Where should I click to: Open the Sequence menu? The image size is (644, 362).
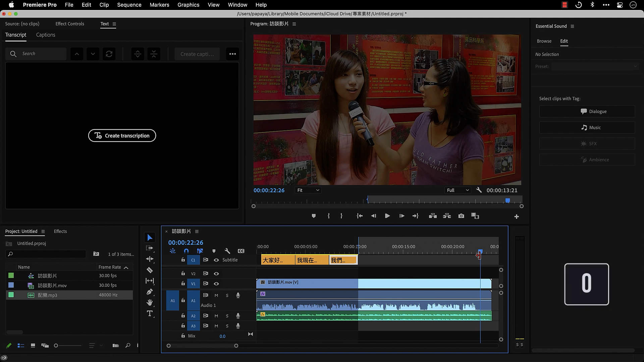point(129,5)
